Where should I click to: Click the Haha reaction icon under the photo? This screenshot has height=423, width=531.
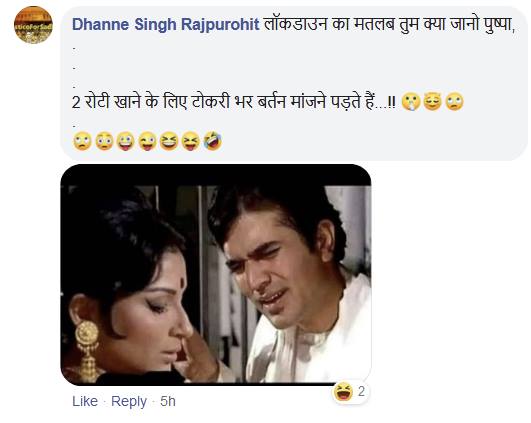343,392
